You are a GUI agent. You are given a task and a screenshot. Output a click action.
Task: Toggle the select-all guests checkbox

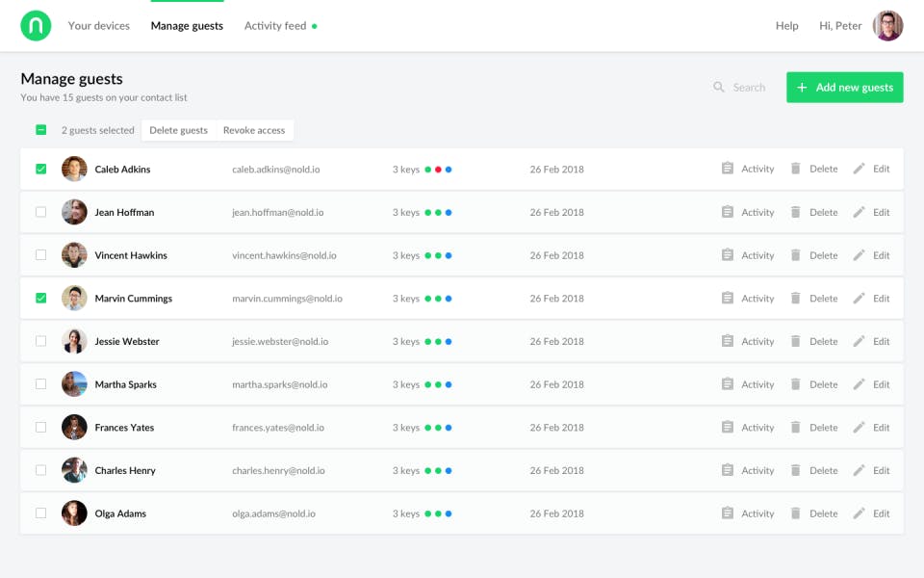click(x=40, y=130)
